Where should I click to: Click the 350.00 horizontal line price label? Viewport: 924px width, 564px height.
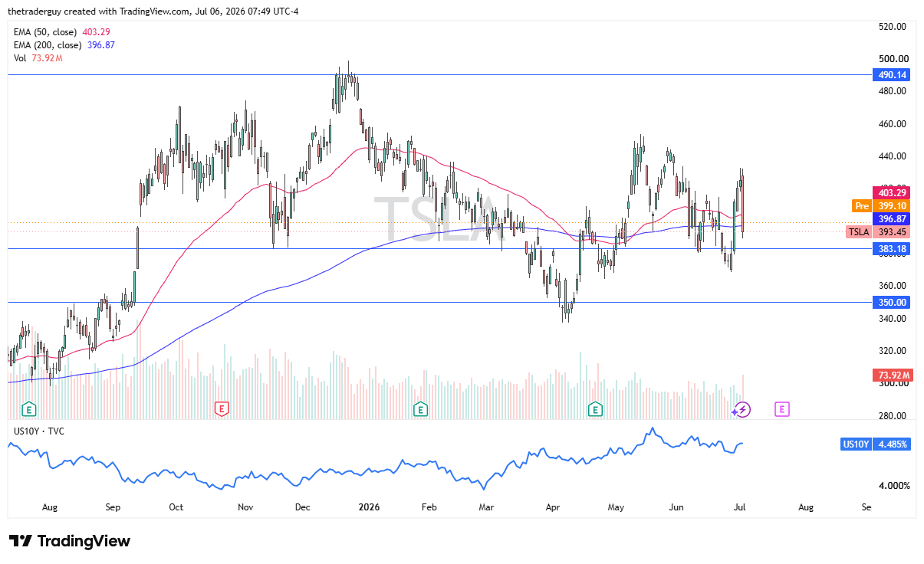(x=891, y=303)
